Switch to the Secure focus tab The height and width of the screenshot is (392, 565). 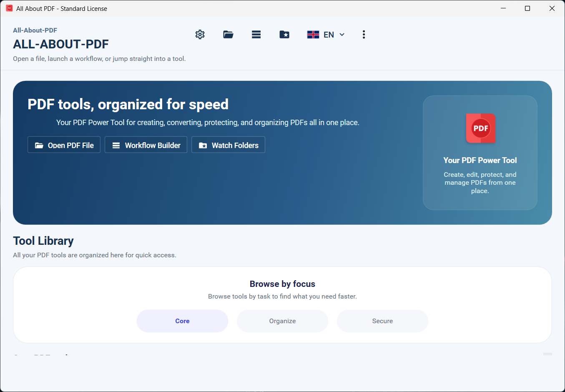point(383,321)
